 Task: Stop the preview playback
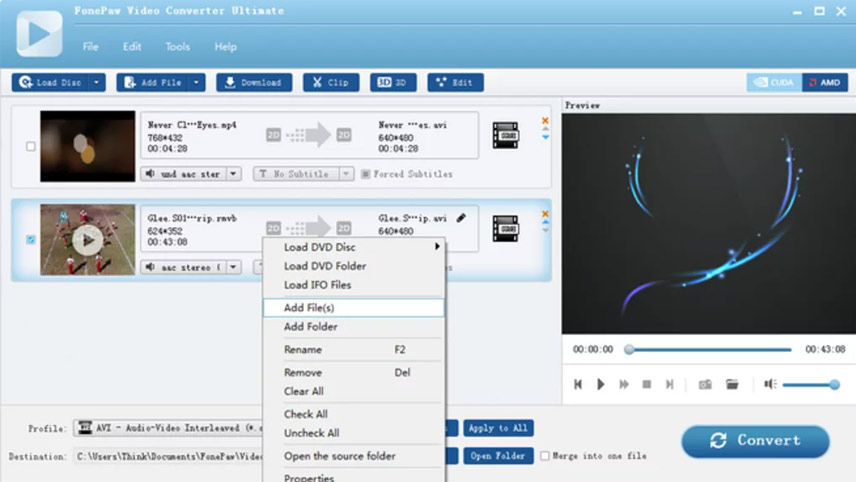[x=647, y=384]
